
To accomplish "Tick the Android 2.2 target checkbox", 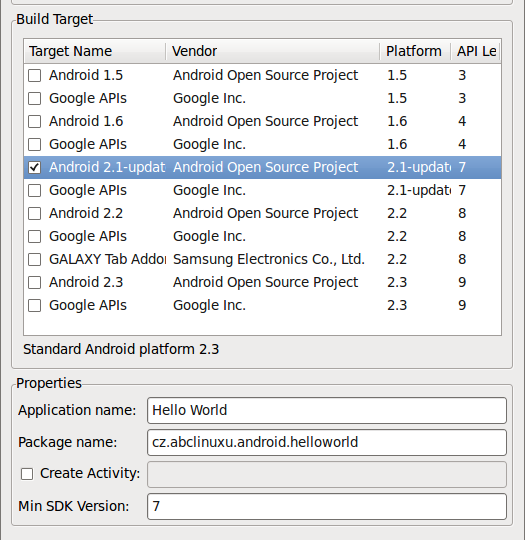I will click(34, 214).
